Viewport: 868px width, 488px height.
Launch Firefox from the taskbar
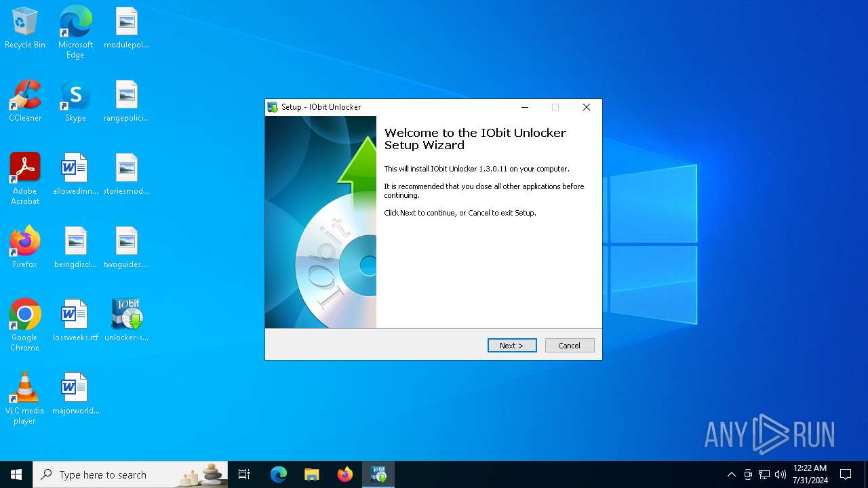pyautogui.click(x=344, y=474)
